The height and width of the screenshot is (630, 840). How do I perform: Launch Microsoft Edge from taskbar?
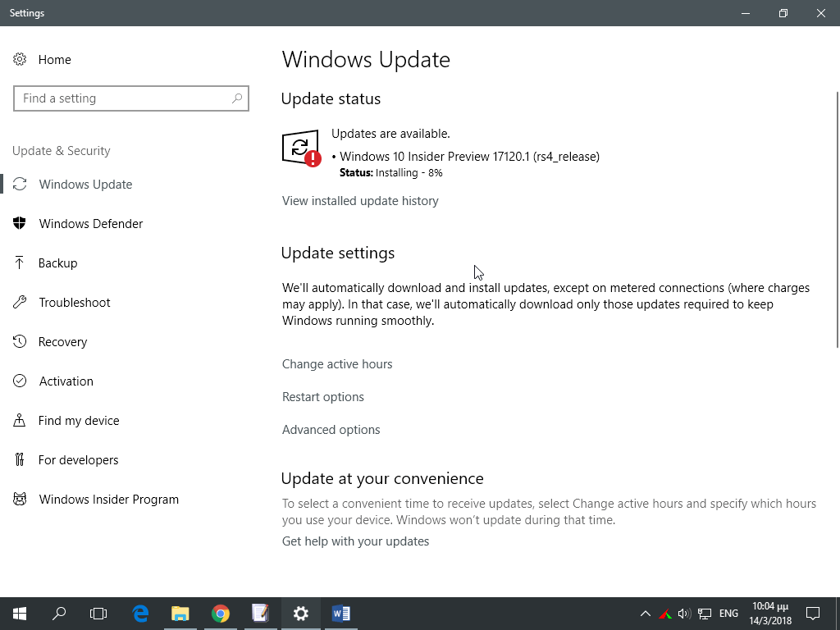140,614
